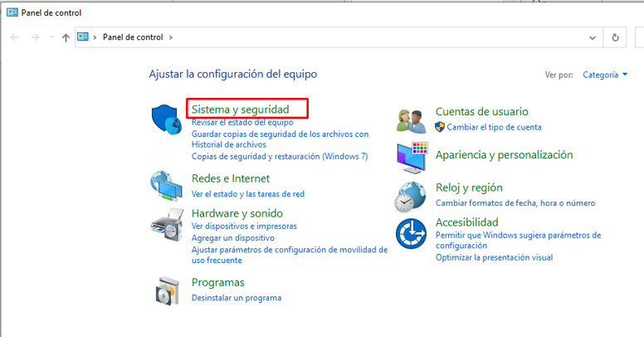This screenshot has width=644, height=351.
Task: Click the Redes e Internet globe icon
Action: [x=167, y=187]
